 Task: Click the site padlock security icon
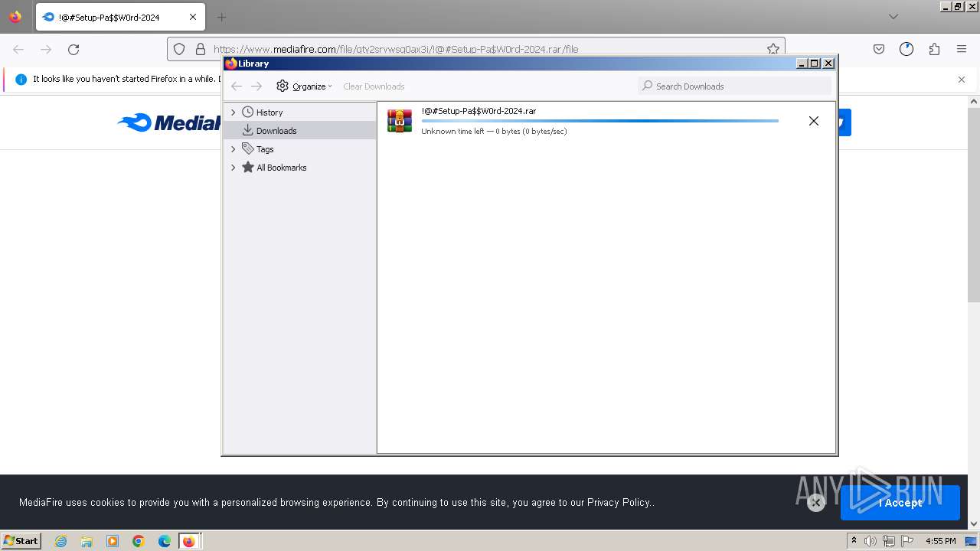pos(201,49)
